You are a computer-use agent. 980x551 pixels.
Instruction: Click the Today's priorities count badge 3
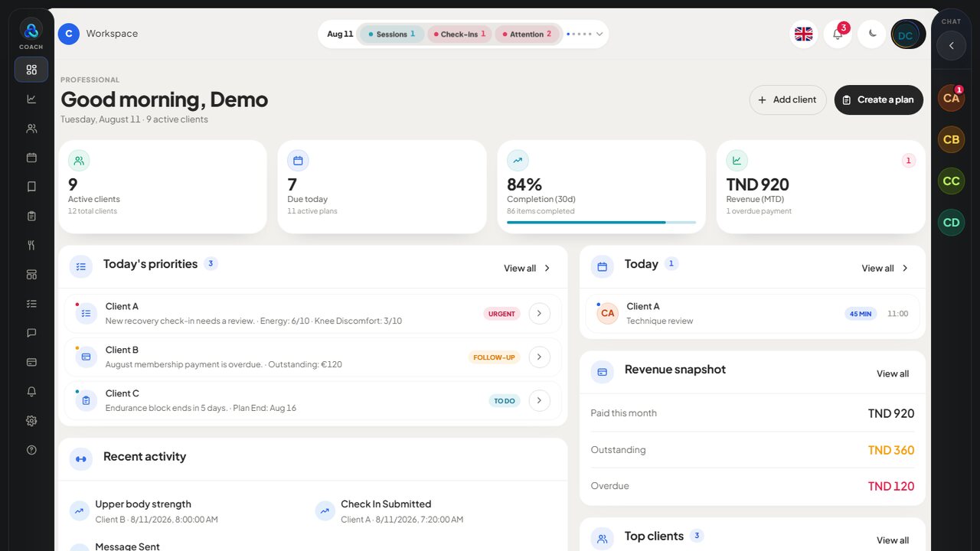(211, 263)
